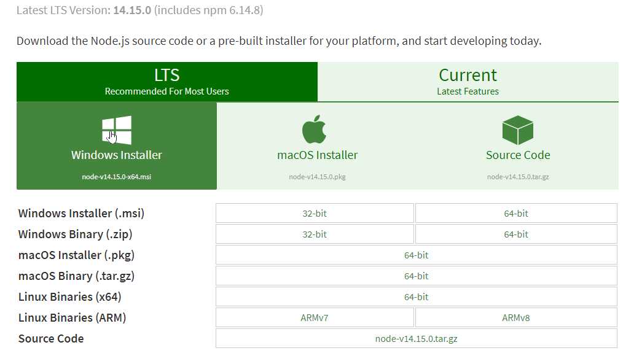
Task: Download 64-bit Windows Installer (.msi)
Action: click(516, 213)
